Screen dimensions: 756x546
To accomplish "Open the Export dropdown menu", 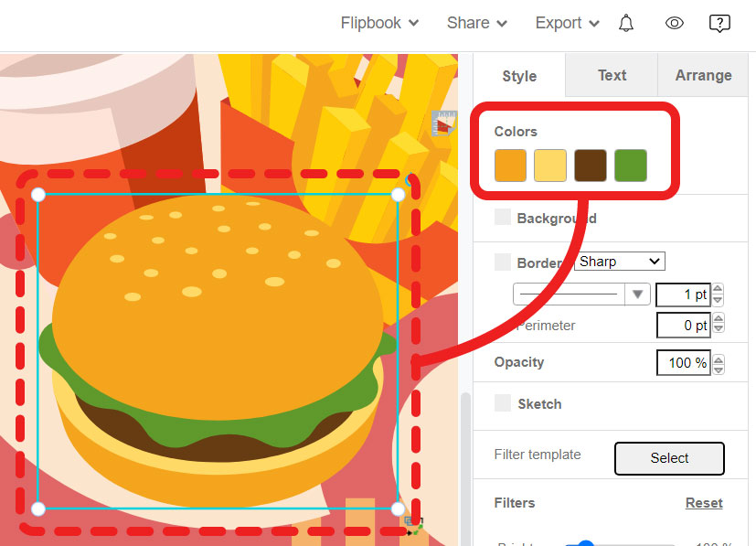I will pyautogui.click(x=567, y=24).
